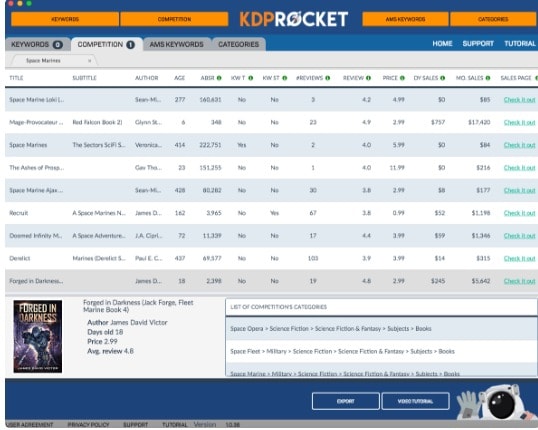The image size is (538, 430).
Task: Click the MO. Sales column info icon
Action: (x=488, y=78)
